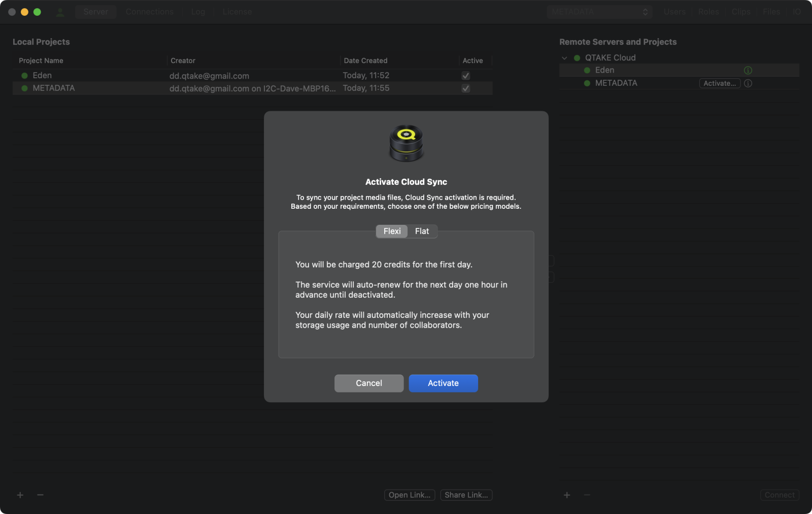The image size is (812, 514).
Task: Switch to the Connections tab
Action: pos(149,12)
